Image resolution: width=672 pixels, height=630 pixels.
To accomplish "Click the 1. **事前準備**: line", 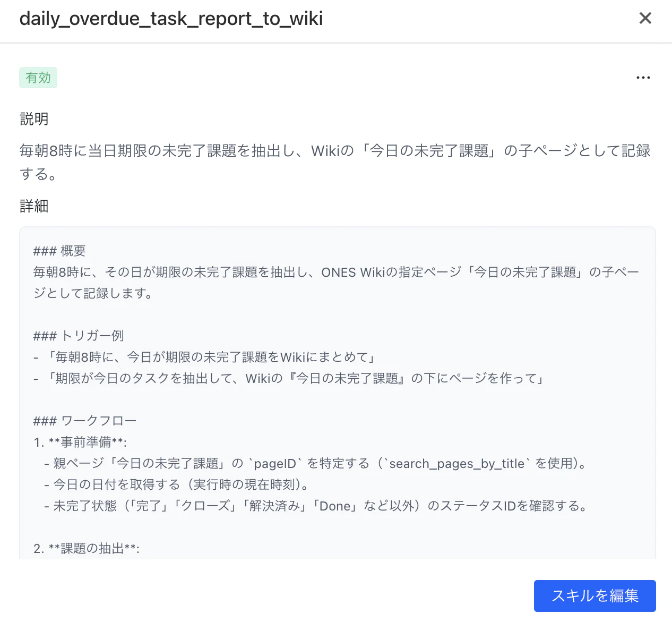I will (x=80, y=442).
